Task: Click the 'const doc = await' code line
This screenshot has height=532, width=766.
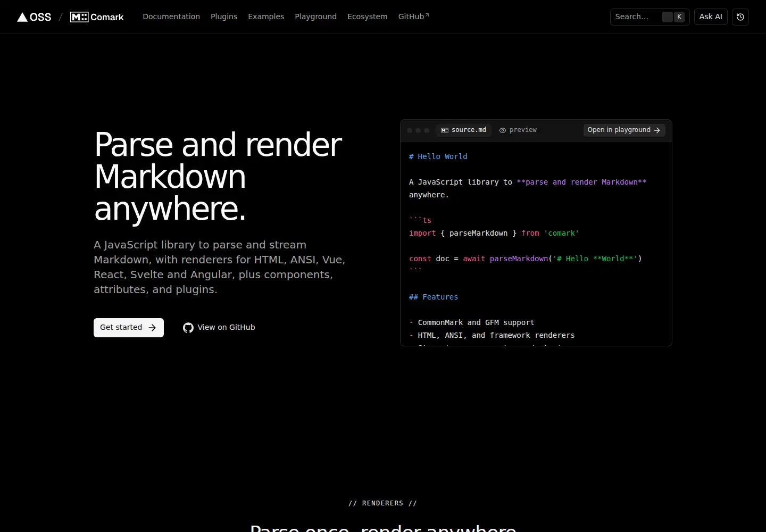Action: [x=526, y=259]
